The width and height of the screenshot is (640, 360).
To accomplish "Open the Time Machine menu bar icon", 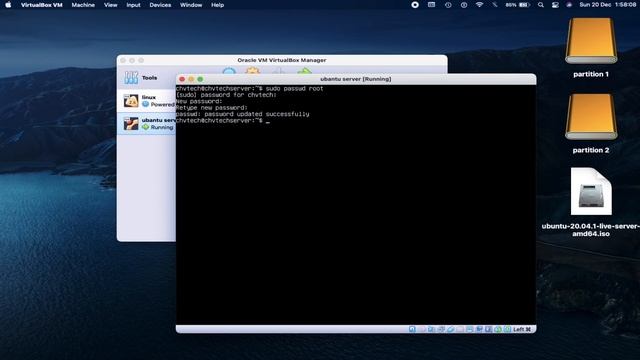I will pyautogui.click(x=448, y=5).
